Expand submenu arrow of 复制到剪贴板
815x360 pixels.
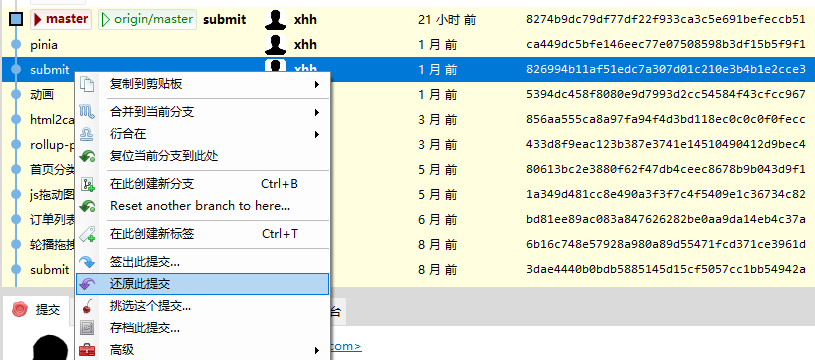click(x=317, y=84)
